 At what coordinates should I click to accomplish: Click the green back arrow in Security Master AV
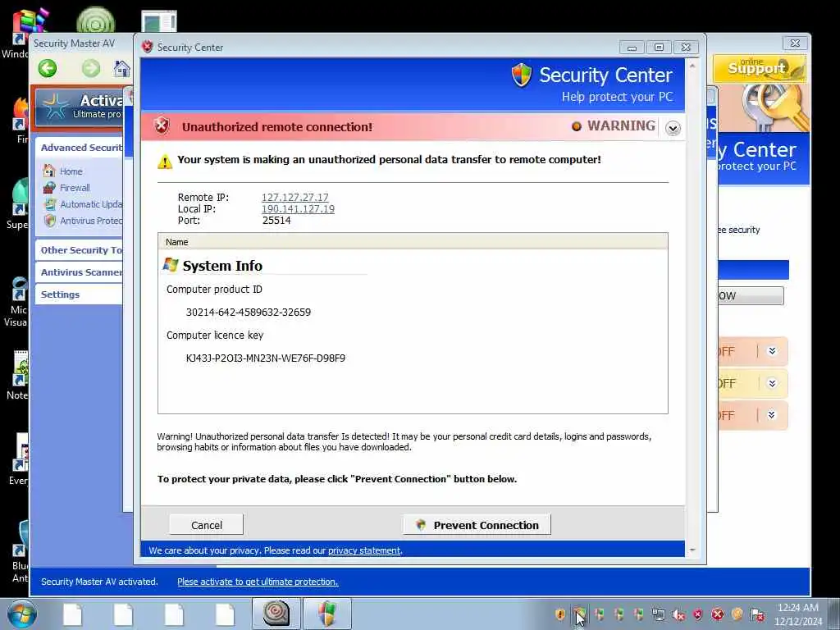pyautogui.click(x=48, y=68)
